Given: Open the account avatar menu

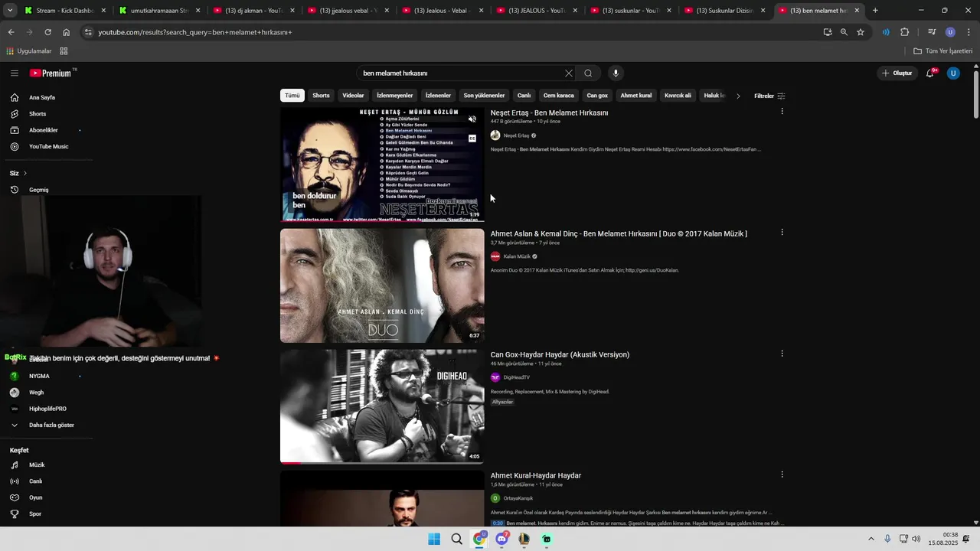Looking at the screenshot, I should click(953, 73).
